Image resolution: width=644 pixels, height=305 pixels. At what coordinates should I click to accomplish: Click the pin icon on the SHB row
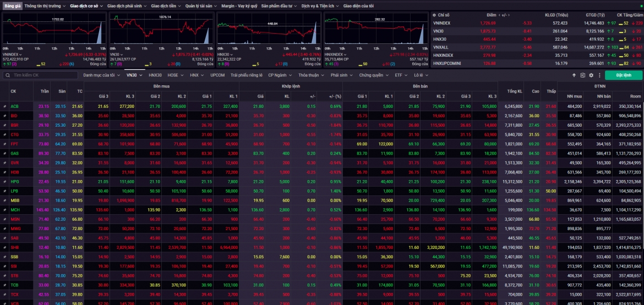pos(5,247)
